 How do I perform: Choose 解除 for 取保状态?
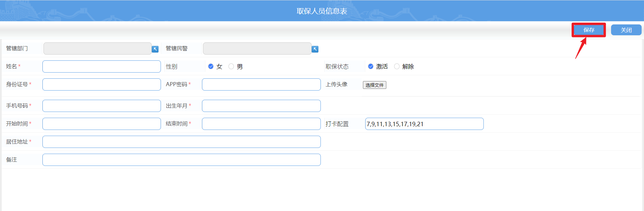pos(397,66)
